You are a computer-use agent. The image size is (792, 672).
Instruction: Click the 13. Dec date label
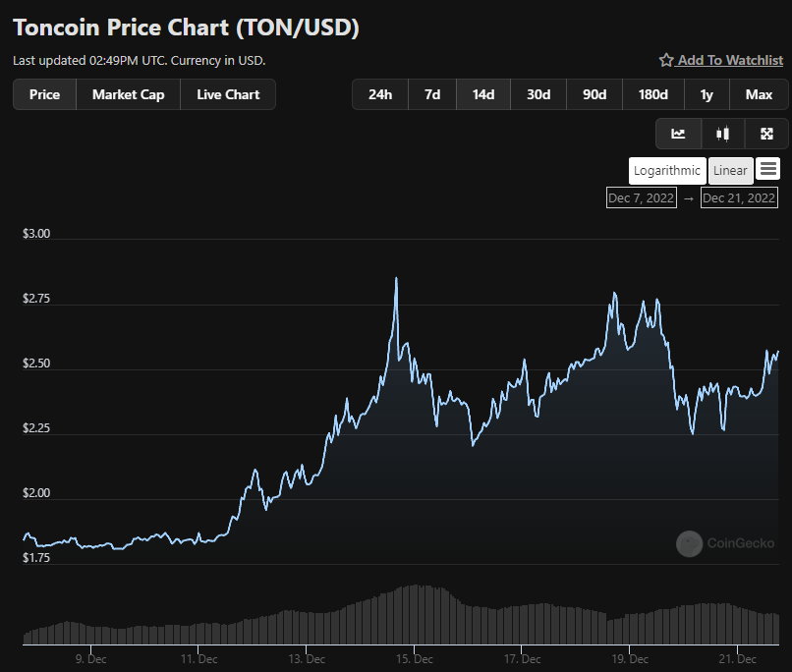tap(307, 659)
